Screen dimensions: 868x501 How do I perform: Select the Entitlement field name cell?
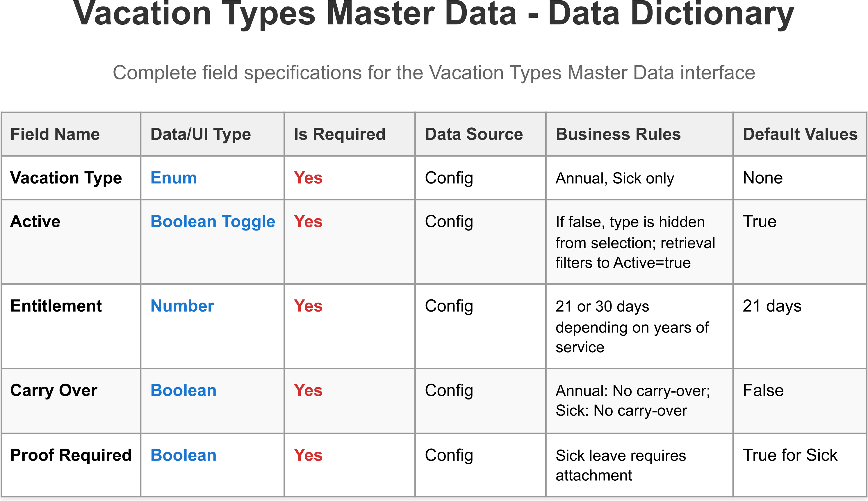click(x=56, y=306)
